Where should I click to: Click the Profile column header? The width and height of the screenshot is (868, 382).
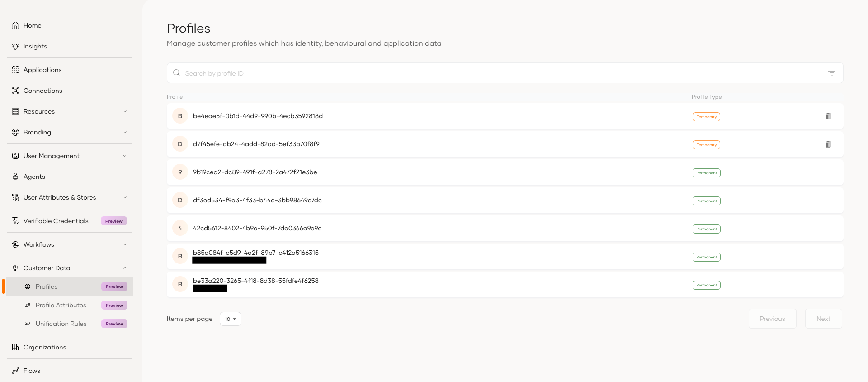tap(175, 97)
